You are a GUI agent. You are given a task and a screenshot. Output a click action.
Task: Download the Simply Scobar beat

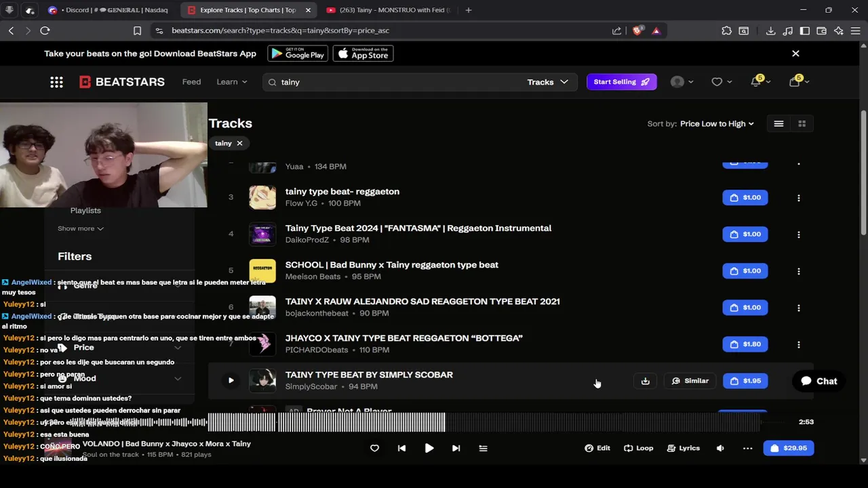tap(646, 381)
